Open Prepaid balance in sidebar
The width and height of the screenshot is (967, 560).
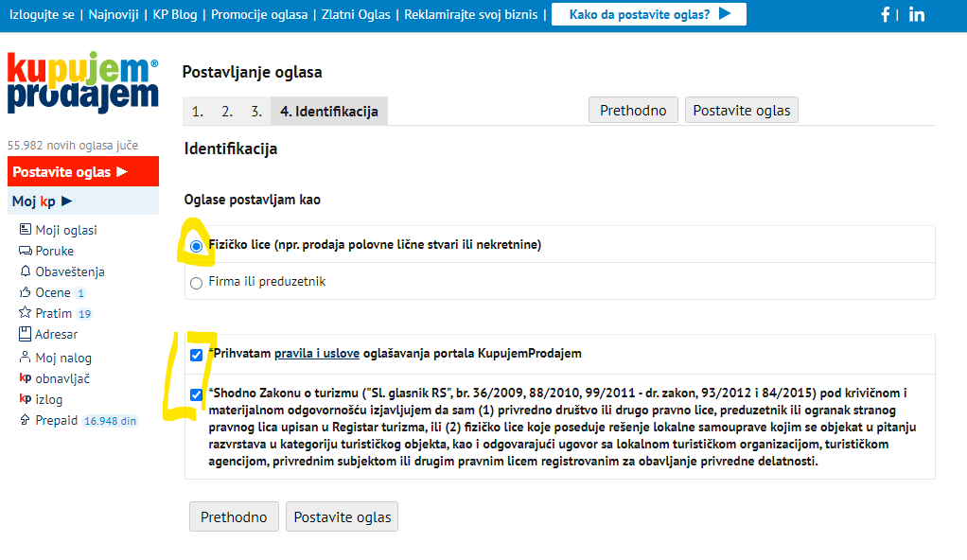point(57,420)
